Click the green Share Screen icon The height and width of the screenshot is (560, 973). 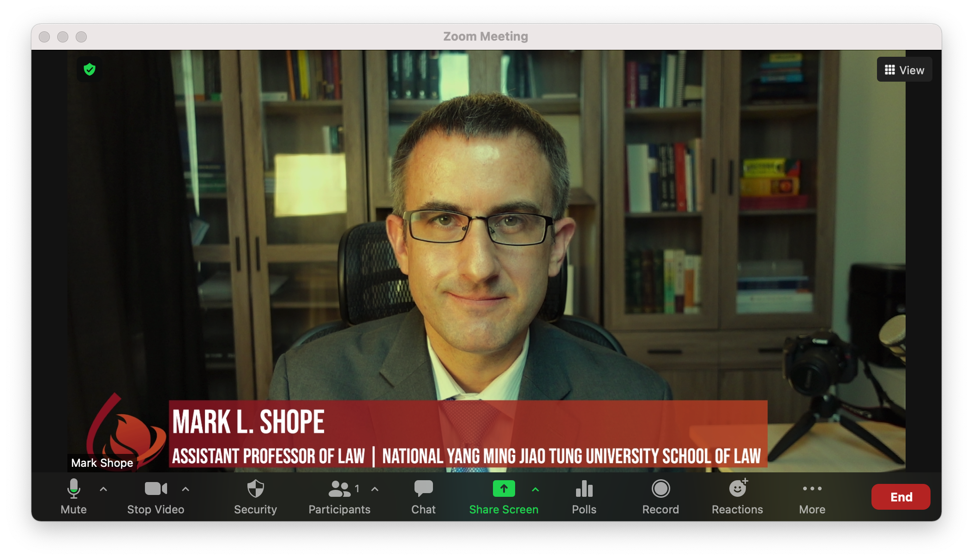[504, 489]
